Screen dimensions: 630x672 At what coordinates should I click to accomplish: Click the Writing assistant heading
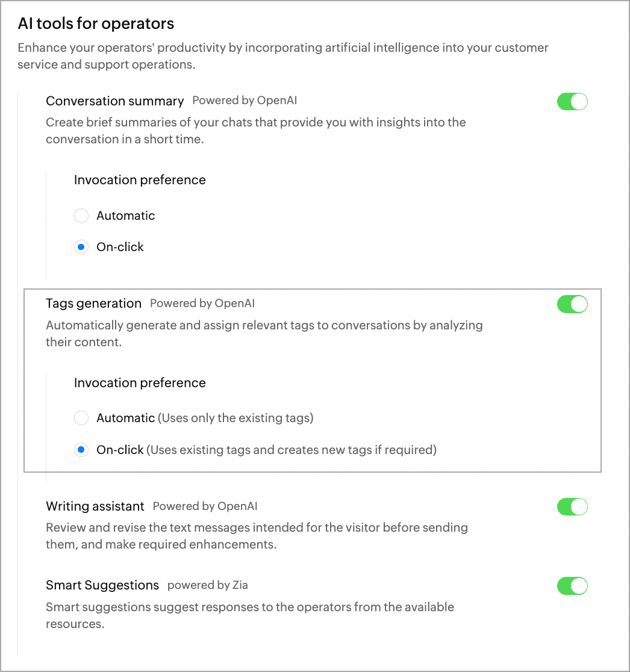point(95,506)
